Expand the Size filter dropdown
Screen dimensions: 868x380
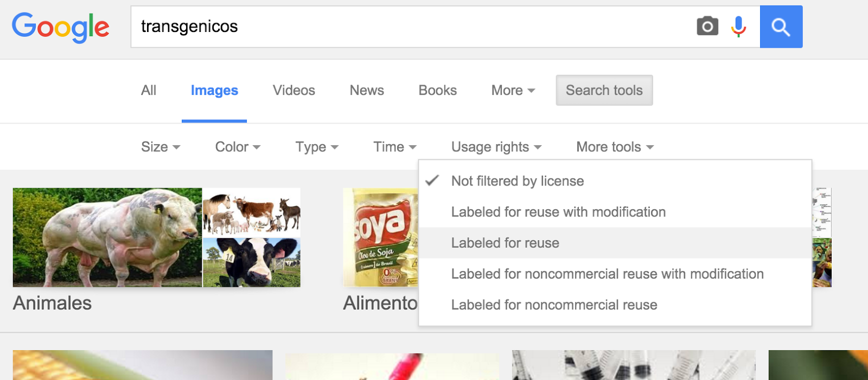point(160,147)
